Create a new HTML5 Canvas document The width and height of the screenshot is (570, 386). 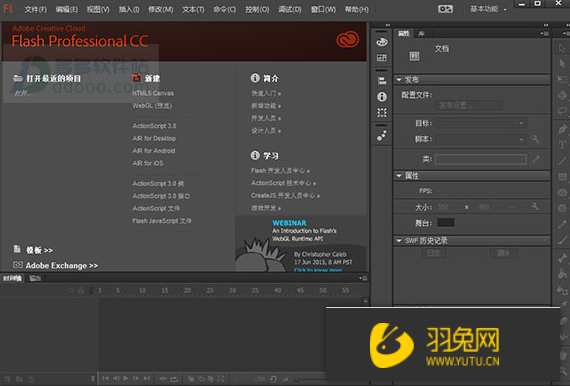153,93
